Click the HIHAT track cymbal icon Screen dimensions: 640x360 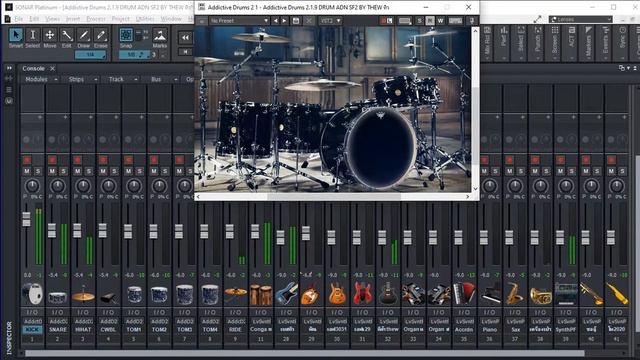pyautogui.click(x=83, y=295)
